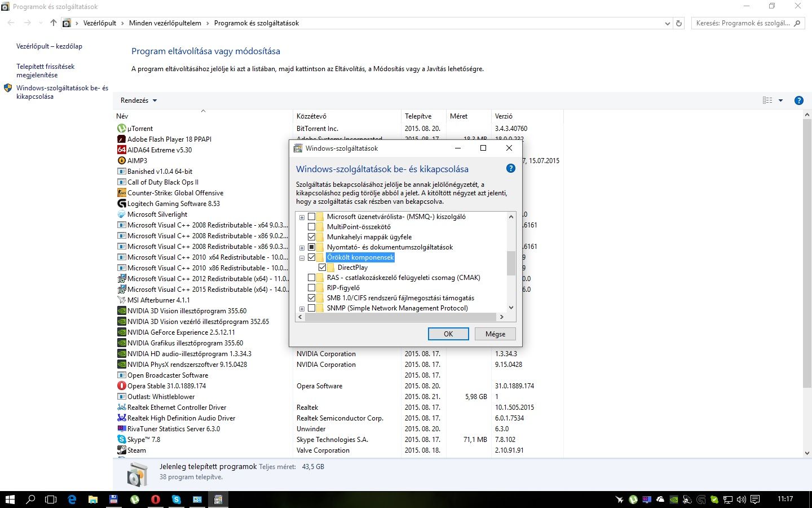Uncheck Örökölt komponensek checkbox
Image resolution: width=812 pixels, height=508 pixels.
pyautogui.click(x=311, y=257)
